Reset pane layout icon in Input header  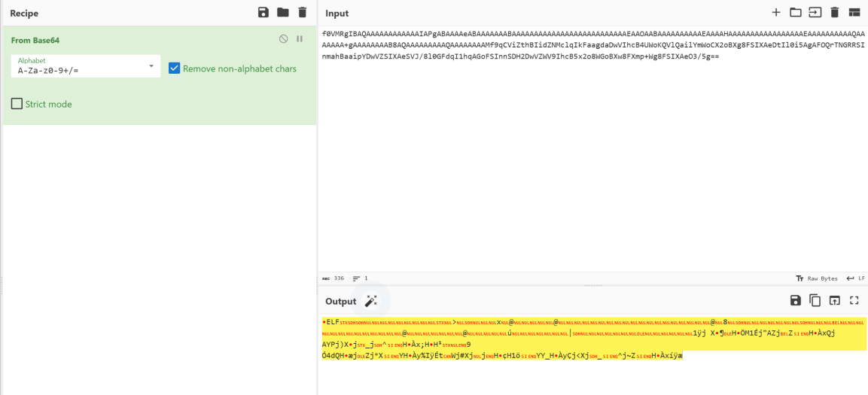[x=854, y=12]
